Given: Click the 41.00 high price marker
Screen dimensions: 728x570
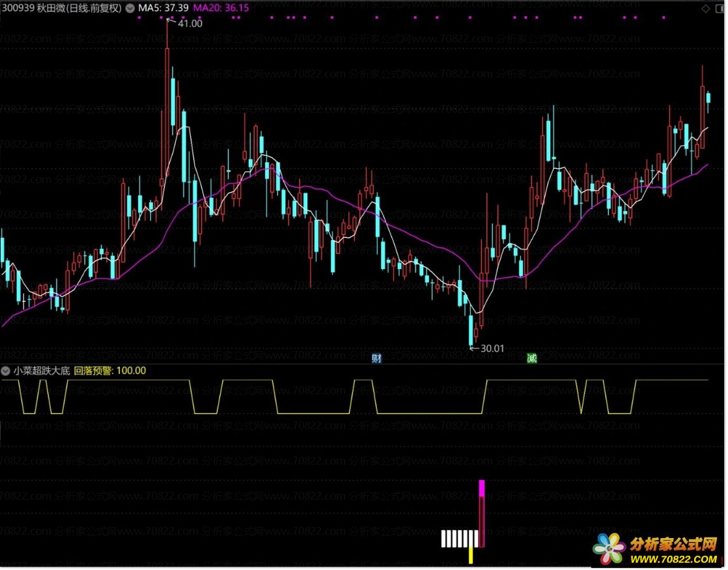Looking at the screenshot, I should coord(189,23).
